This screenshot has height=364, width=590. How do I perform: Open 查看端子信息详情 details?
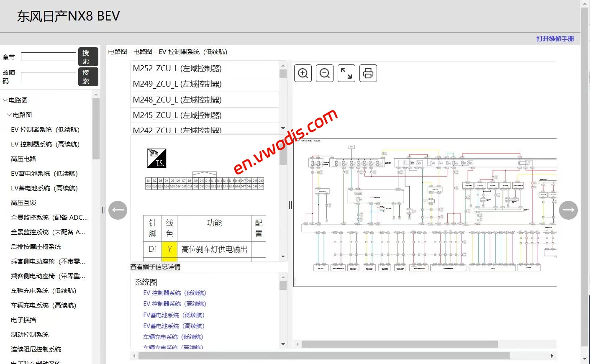pos(155,267)
